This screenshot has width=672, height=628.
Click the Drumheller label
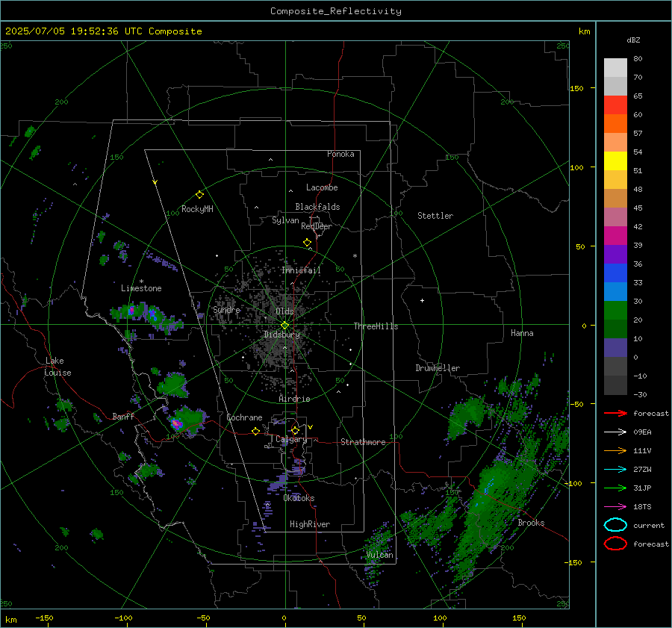[x=438, y=368]
